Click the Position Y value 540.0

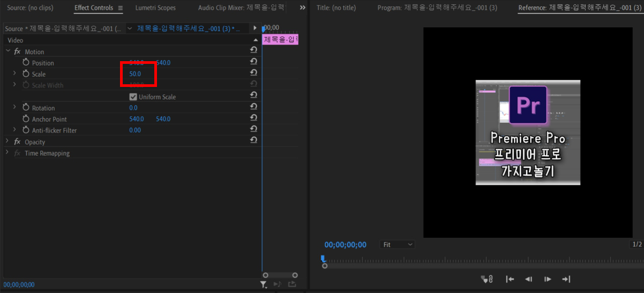pyautogui.click(x=163, y=63)
